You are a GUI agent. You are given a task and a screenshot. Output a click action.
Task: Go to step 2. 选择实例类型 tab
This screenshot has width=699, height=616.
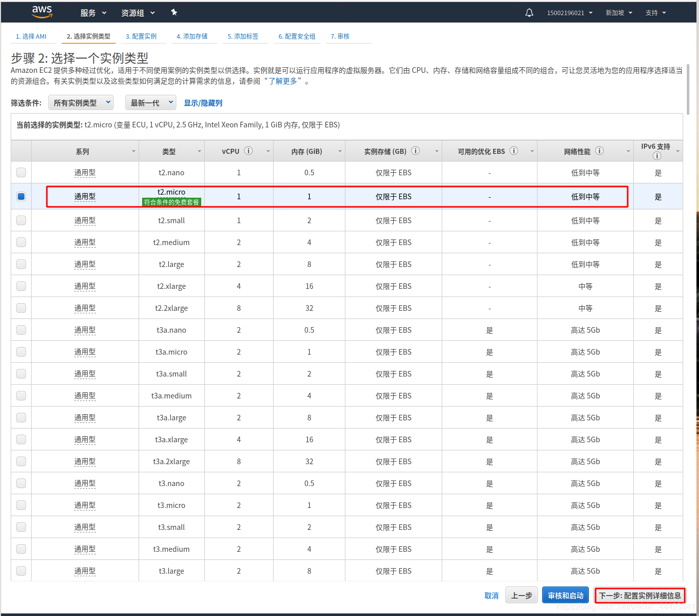(89, 36)
